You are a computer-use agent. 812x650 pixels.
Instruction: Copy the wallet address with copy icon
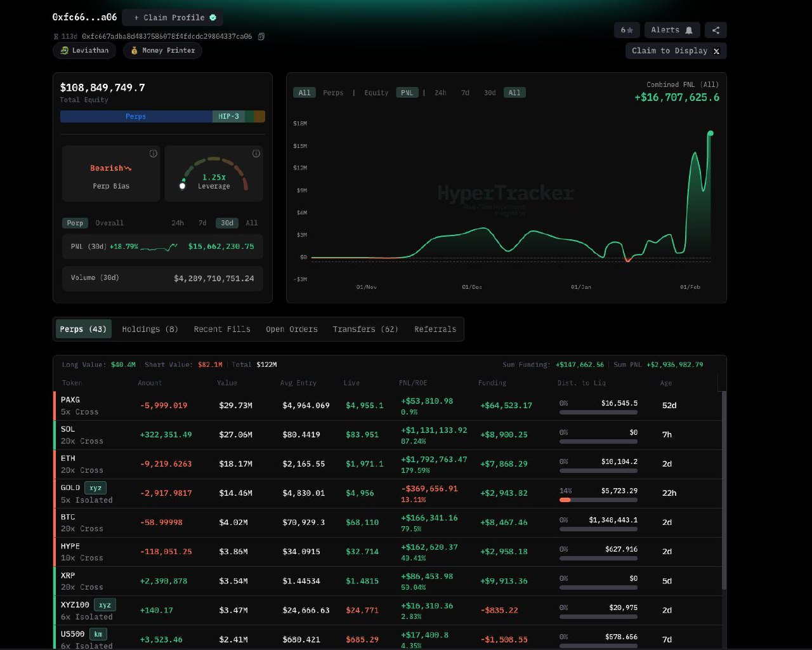261,37
